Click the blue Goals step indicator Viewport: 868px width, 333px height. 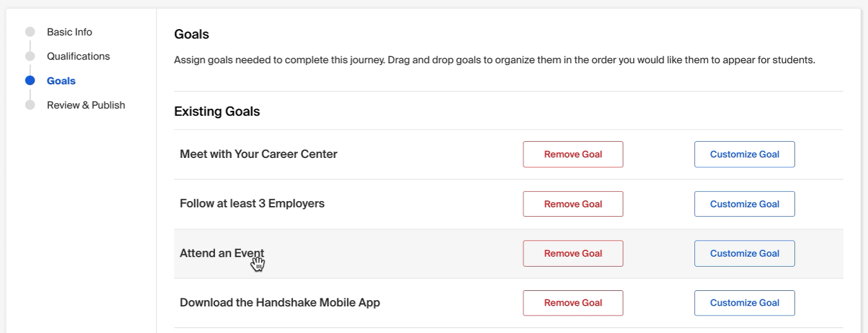click(x=30, y=80)
